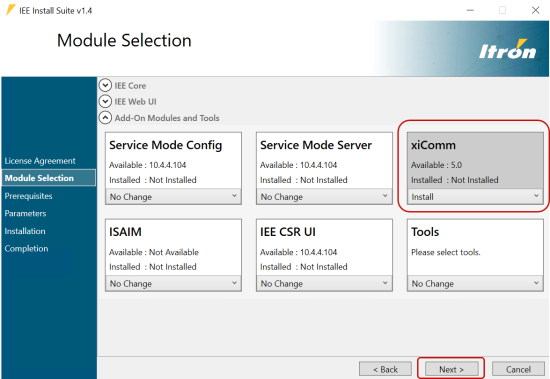Open Tools action dropdown
Screen dimensions: 550x379
pos(475,283)
